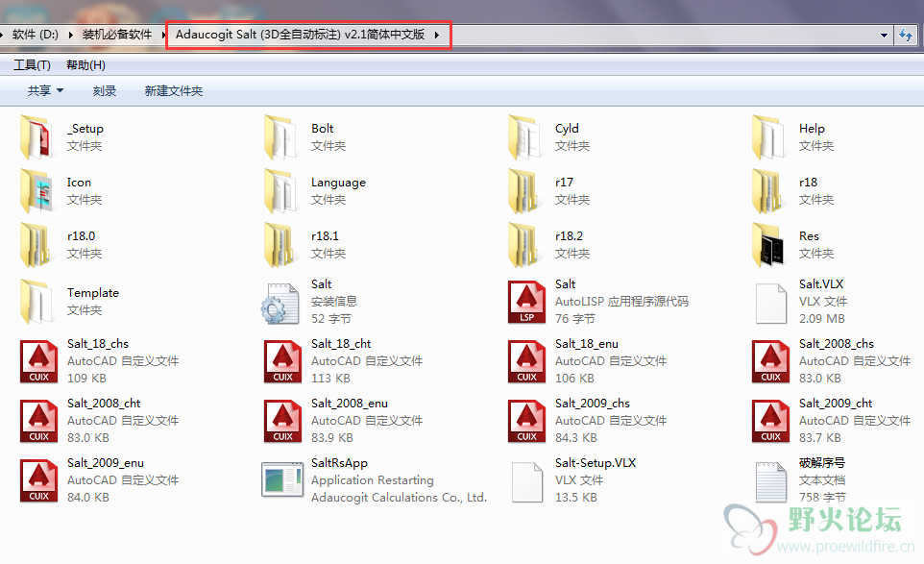Select the file name 破解序号
This screenshot has width=924, height=564.
point(822,462)
